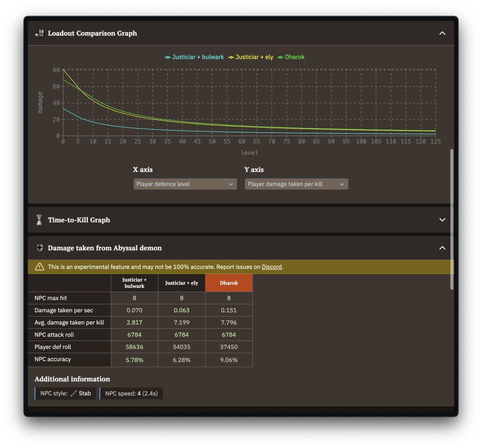Viewport: 482px width, 448px height.
Task: Collapse the Damage taken from Abyssal demon section
Action: [442, 248]
